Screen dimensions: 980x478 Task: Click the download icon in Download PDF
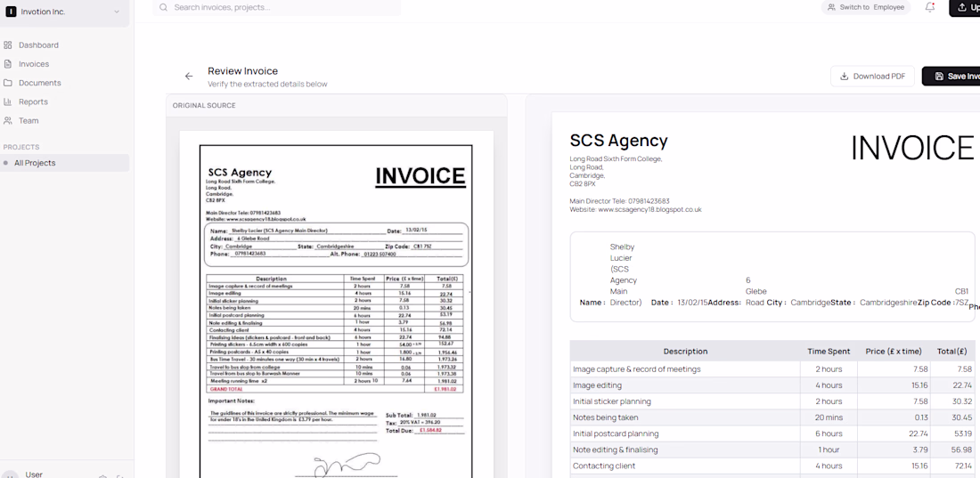coord(844,77)
